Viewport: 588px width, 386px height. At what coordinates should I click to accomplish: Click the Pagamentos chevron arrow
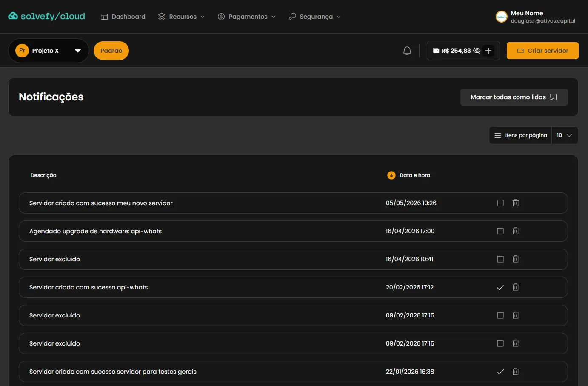pos(274,17)
